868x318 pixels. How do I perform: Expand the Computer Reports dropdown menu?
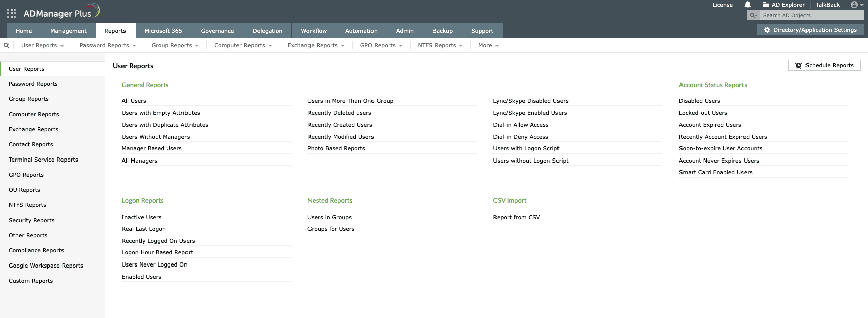point(243,45)
